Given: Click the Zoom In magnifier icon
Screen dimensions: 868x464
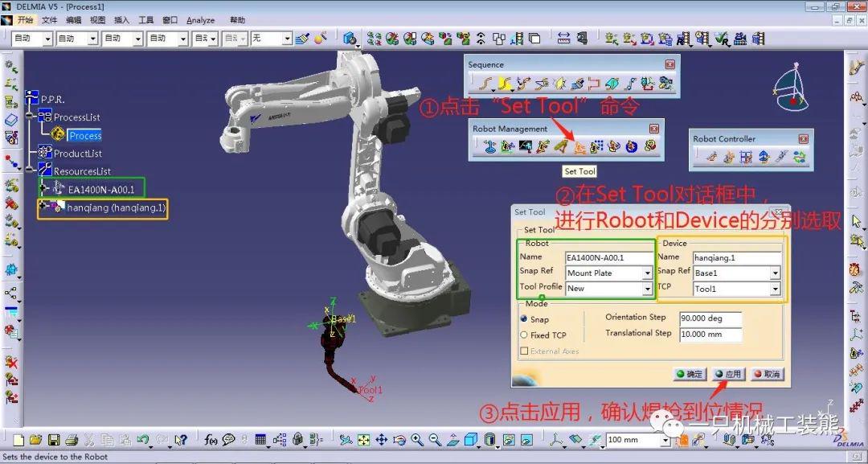Looking at the screenshot, I should click(417, 440).
